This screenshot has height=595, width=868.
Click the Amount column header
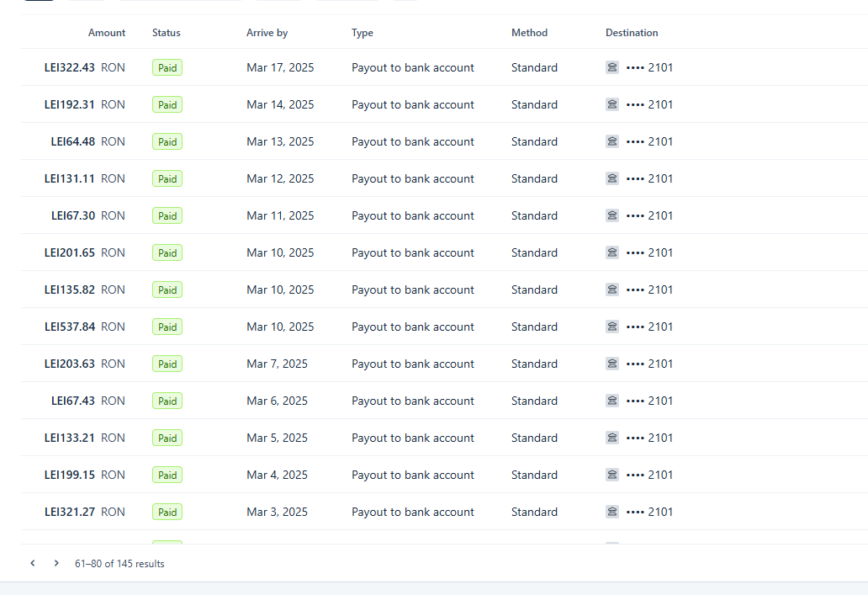pyautogui.click(x=107, y=33)
